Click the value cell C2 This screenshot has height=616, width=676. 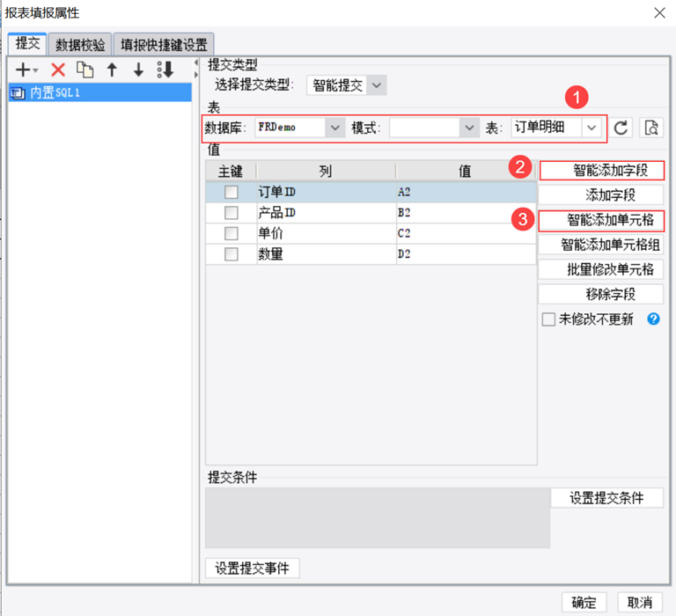(466, 233)
